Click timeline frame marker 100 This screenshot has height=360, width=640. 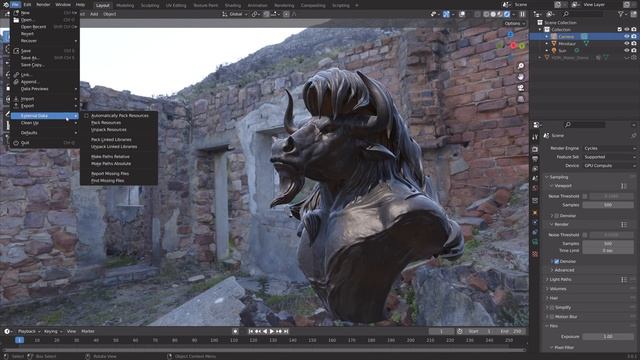coord(214,340)
